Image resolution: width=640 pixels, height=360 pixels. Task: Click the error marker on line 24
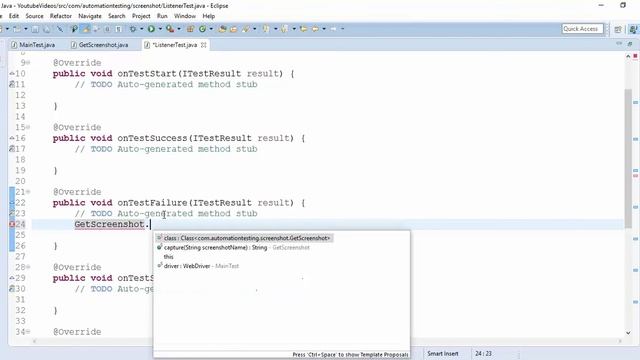click(12, 224)
